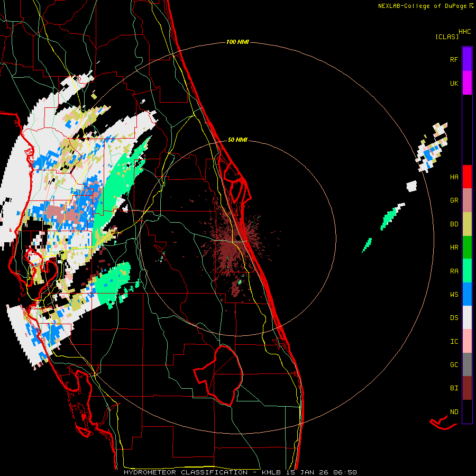Click the 15 JAN 26 date stamp
Viewport: 476px width, 476px height.
(307, 472)
